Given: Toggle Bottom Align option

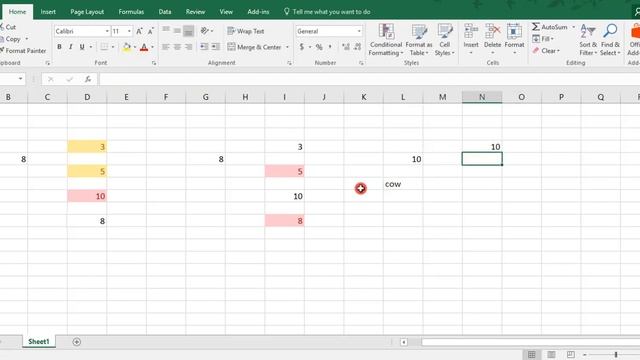Looking at the screenshot, I should (x=188, y=31).
